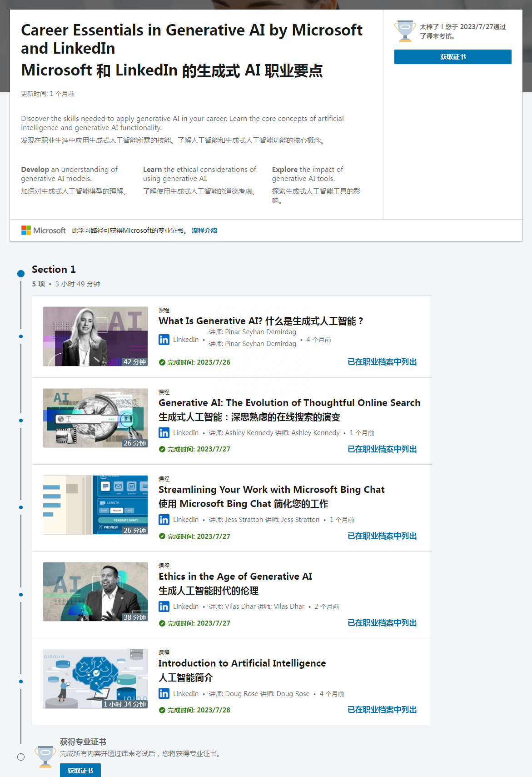Click LinkedIn icon under Introduction to Artificial Intelligence
Screen dimensions: 532x777
coord(164,694)
